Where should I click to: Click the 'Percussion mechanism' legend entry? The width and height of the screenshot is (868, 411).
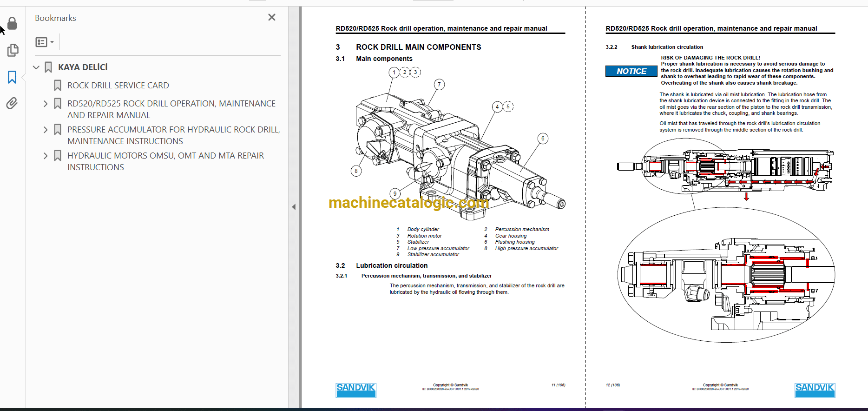pos(522,229)
